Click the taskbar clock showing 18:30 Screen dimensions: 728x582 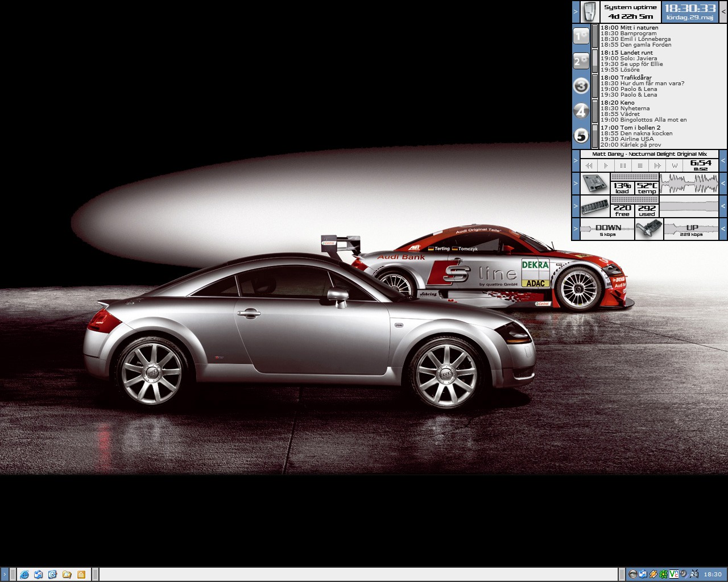(x=713, y=575)
